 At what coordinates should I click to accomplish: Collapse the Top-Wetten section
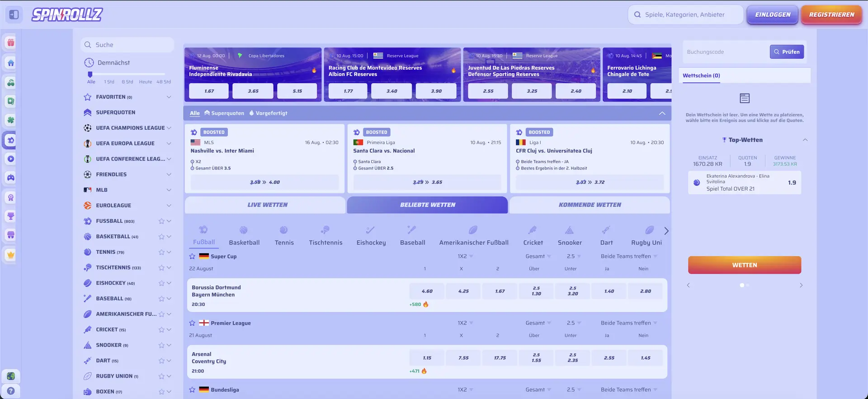pyautogui.click(x=805, y=140)
